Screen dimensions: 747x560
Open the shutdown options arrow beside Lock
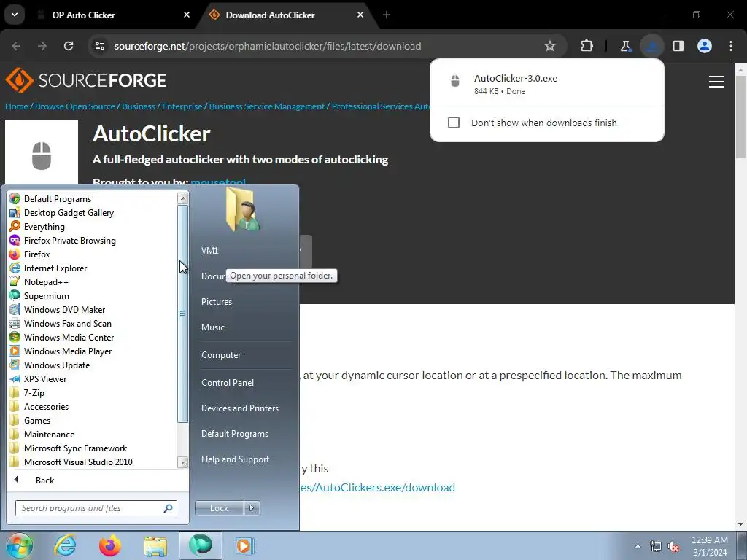[252, 508]
